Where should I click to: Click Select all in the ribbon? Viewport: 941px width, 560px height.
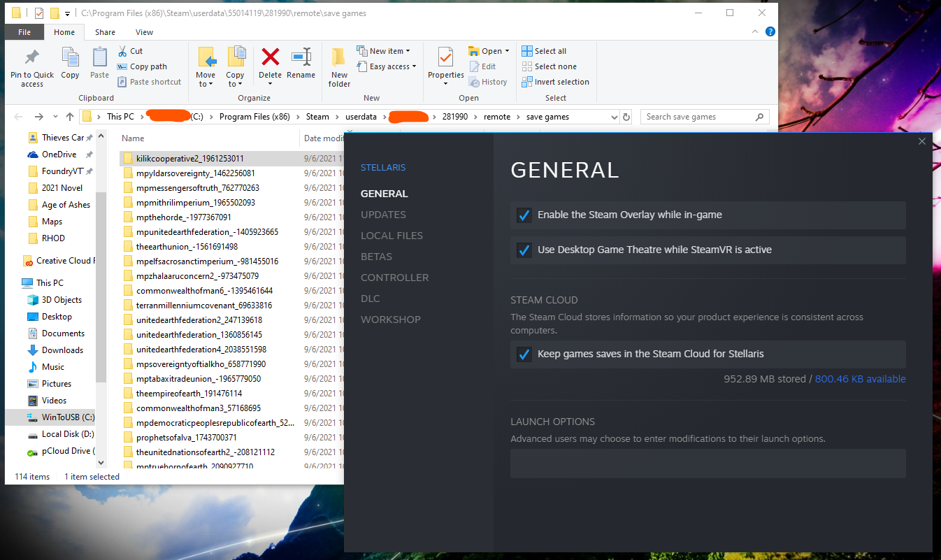tap(544, 51)
